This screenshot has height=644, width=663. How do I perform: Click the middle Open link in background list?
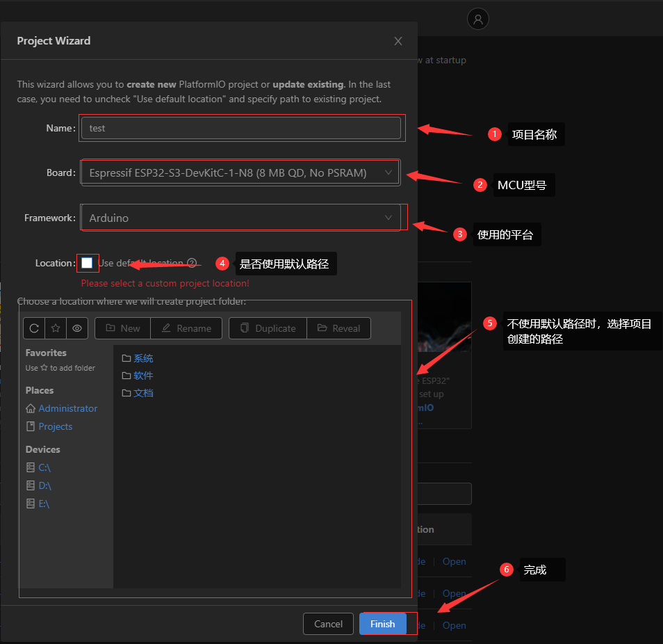(x=454, y=593)
